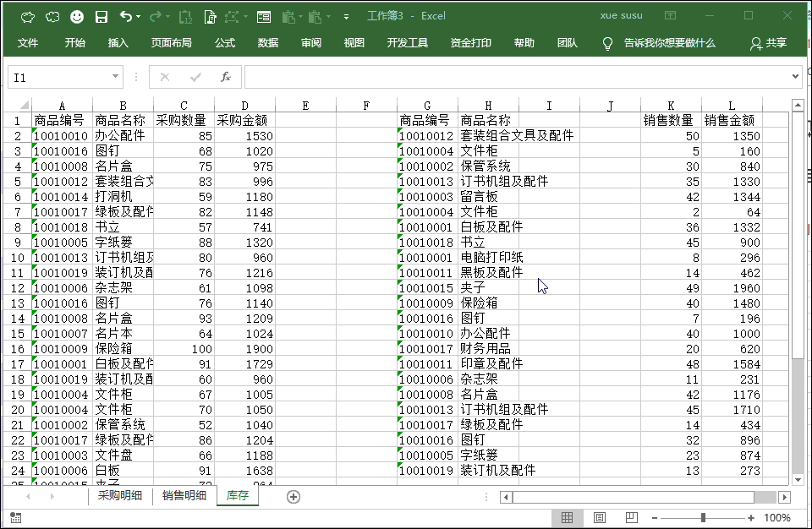The height and width of the screenshot is (529, 812).
Task: Click the print preview document icon
Action: [211, 17]
